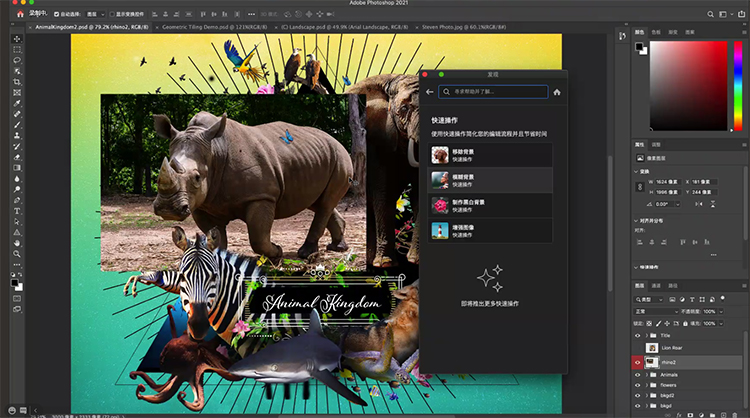Image resolution: width=750 pixels, height=418 pixels.
Task: Toggle Show Transform Controls checkbox
Action: tap(112, 14)
